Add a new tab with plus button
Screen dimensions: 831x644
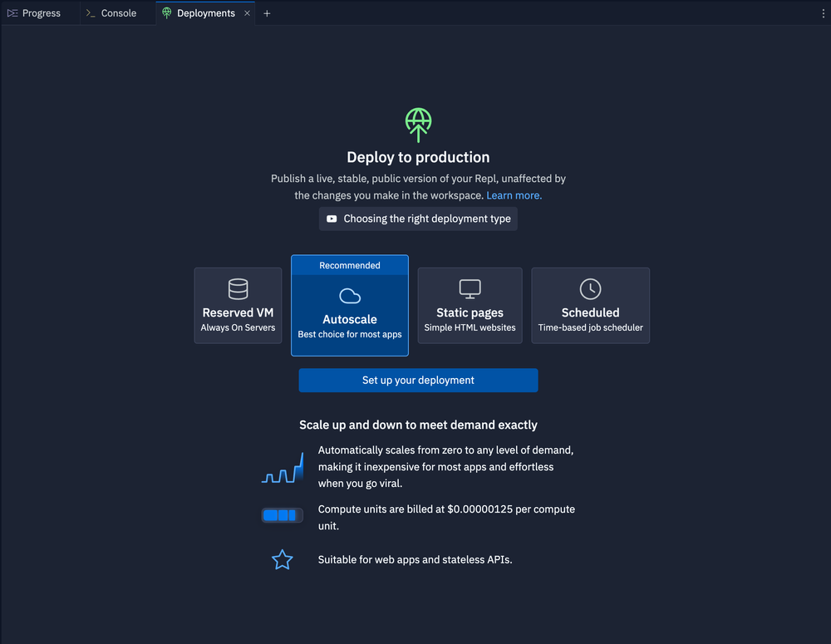(x=267, y=13)
